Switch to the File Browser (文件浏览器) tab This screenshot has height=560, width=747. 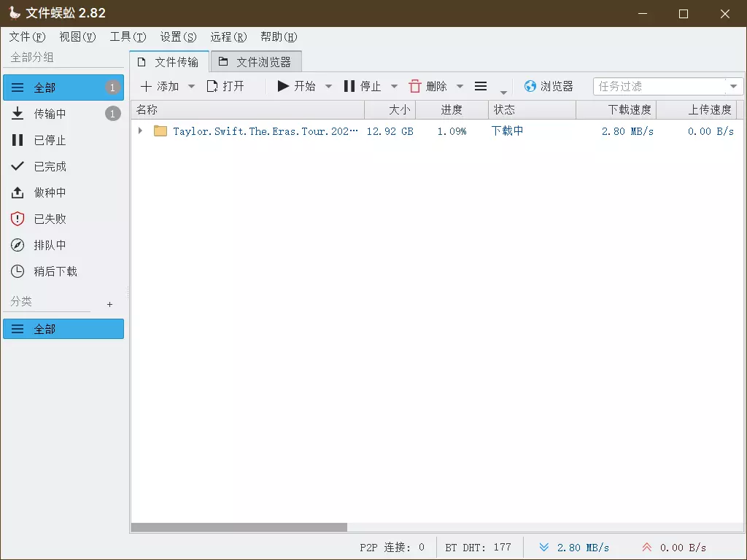click(x=255, y=62)
